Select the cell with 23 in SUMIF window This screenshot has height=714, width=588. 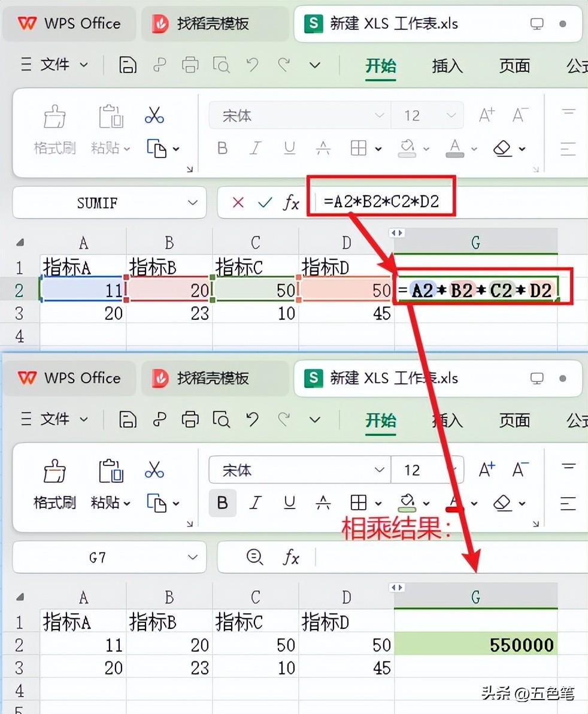pos(169,313)
